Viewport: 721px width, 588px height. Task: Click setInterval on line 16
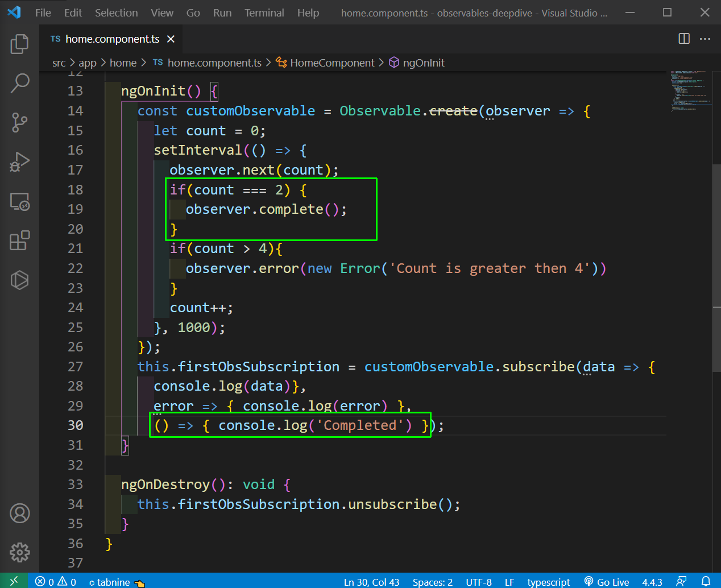198,150
